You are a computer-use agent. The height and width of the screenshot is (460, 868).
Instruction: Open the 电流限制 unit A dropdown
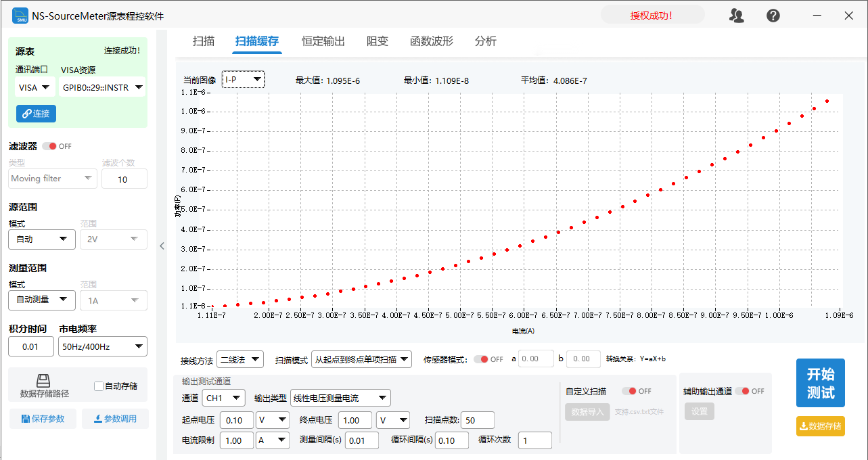[273, 440]
